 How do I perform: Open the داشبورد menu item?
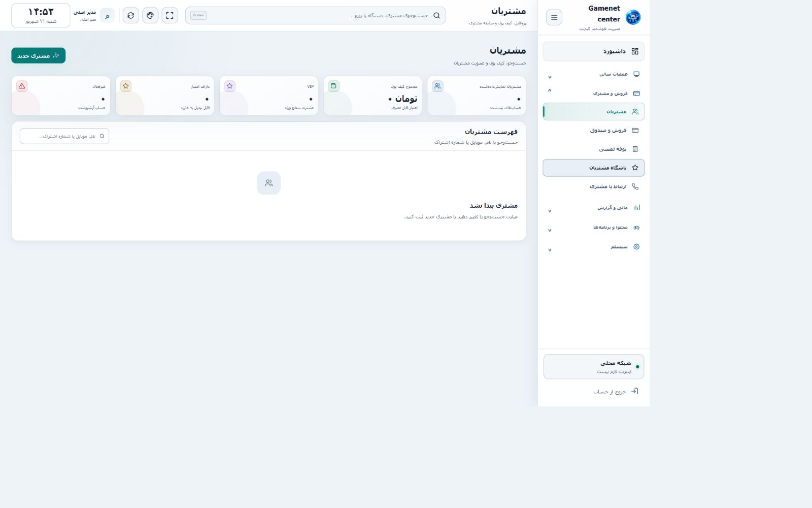594,51
